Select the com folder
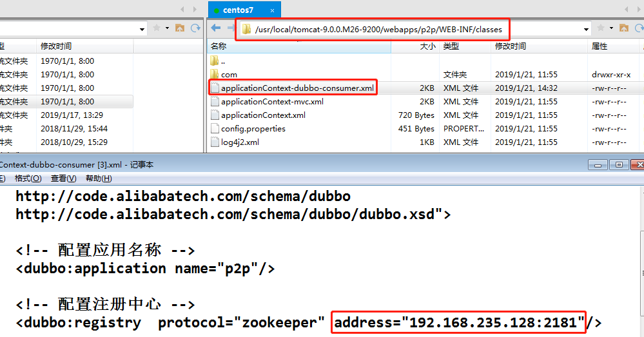This screenshot has height=337, width=644. (x=229, y=75)
